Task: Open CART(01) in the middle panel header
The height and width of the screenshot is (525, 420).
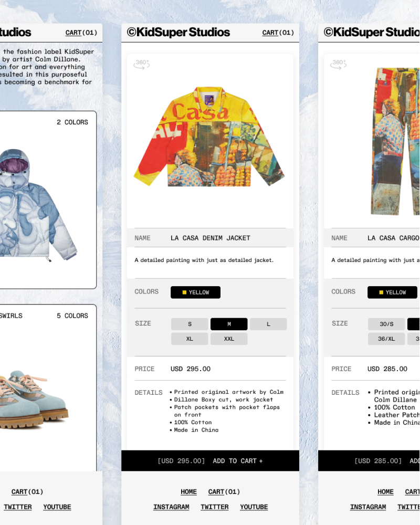Action: coord(278,33)
